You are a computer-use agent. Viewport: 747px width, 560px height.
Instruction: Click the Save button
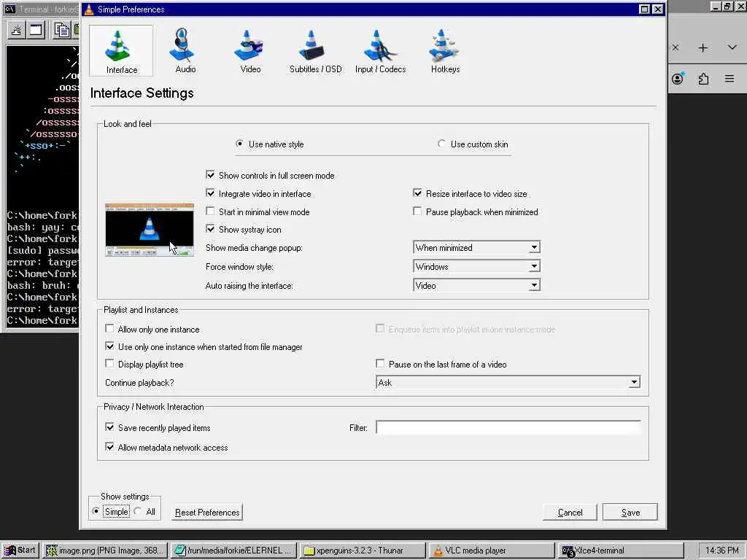tap(630, 513)
